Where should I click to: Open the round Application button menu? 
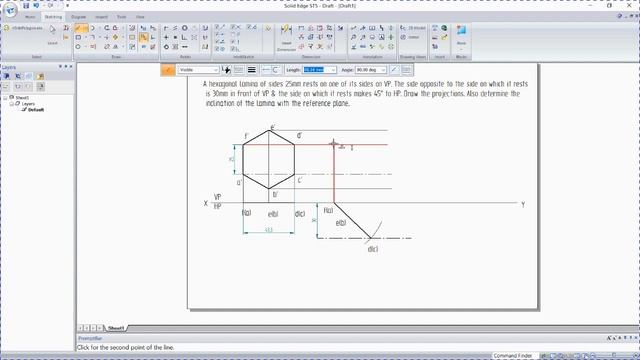[10, 10]
